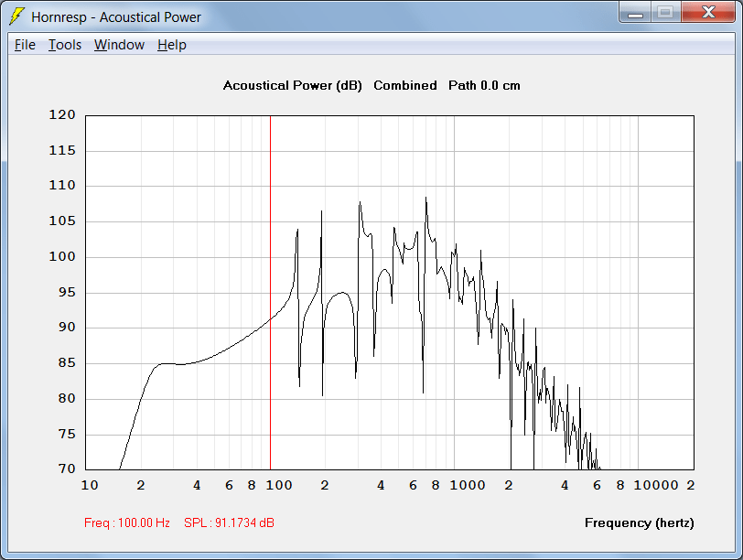The image size is (743, 560).
Task: Click the 1000 Hz x-axis label
Action: (468, 485)
